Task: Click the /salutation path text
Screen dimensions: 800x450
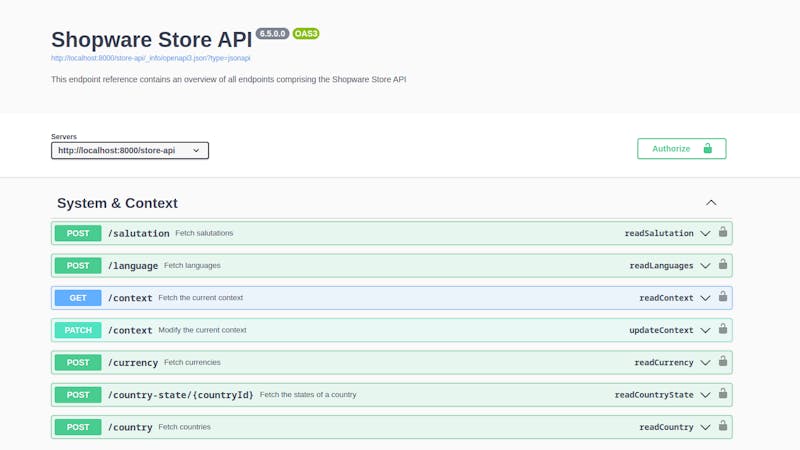Action: [138, 234]
